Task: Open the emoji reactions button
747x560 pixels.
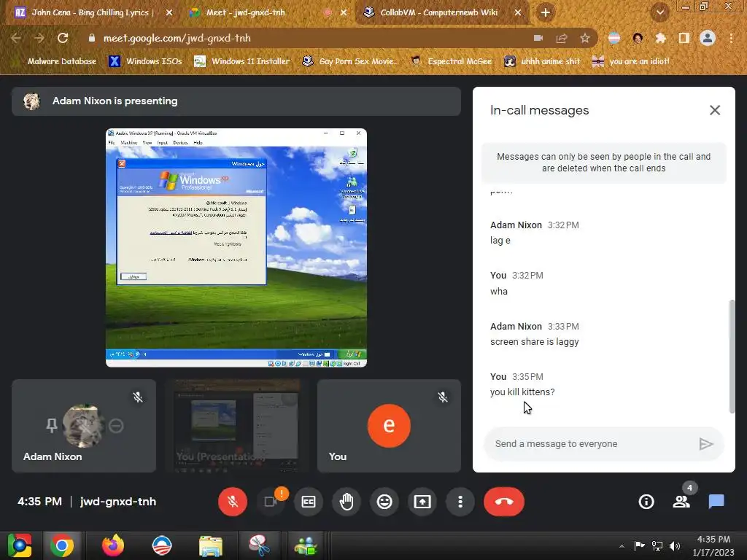Action: click(384, 502)
